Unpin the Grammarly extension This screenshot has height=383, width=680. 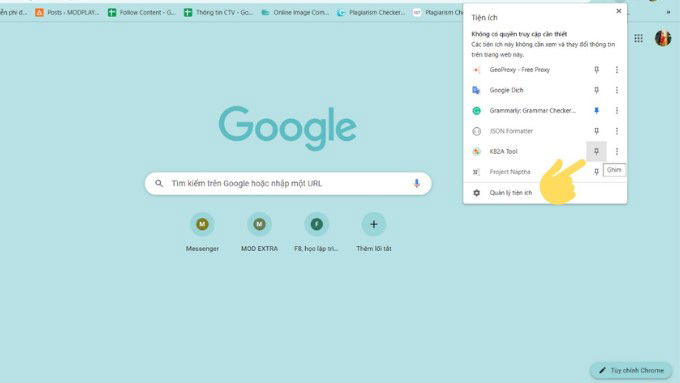point(596,111)
